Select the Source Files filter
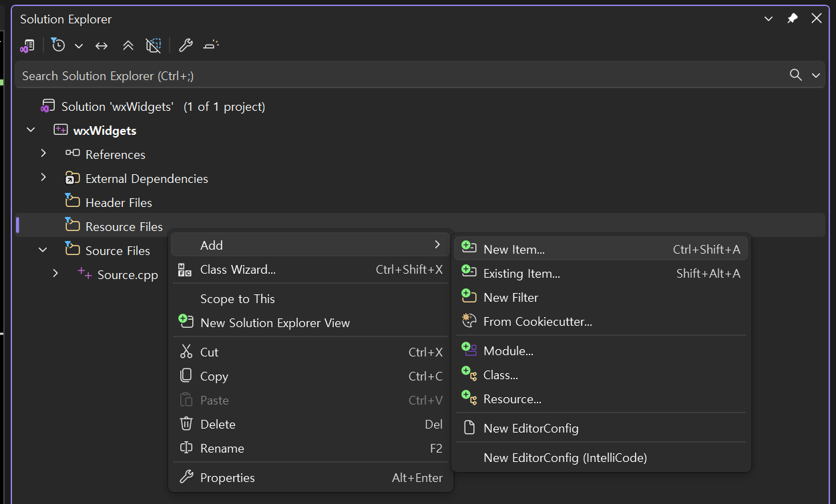836x504 pixels. click(x=118, y=250)
